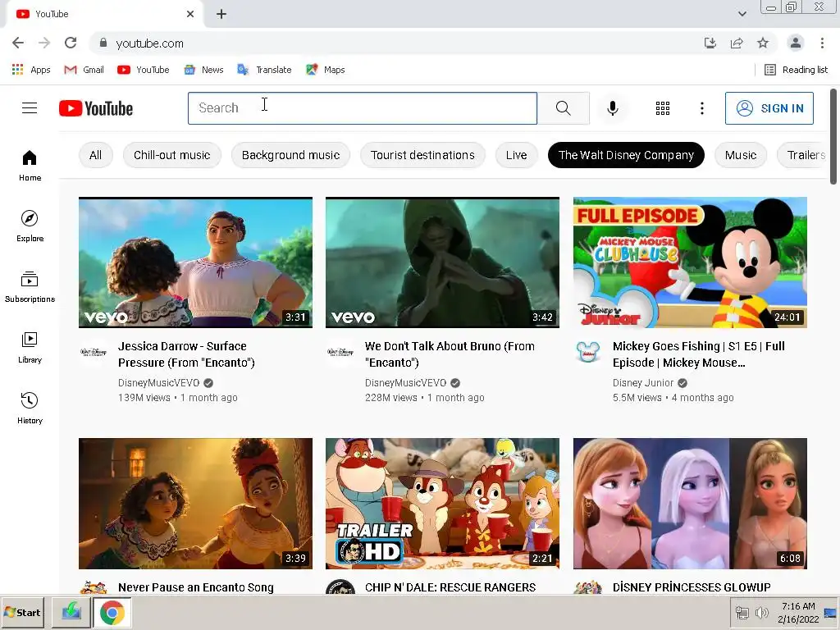
Task: Bookmark this page with the star icon
Action: (x=763, y=43)
